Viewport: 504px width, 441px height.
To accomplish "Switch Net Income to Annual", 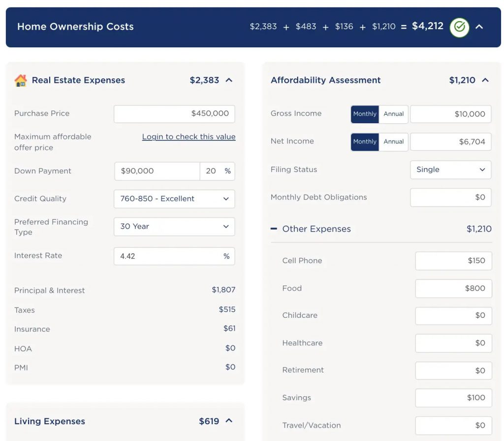I will [393, 141].
